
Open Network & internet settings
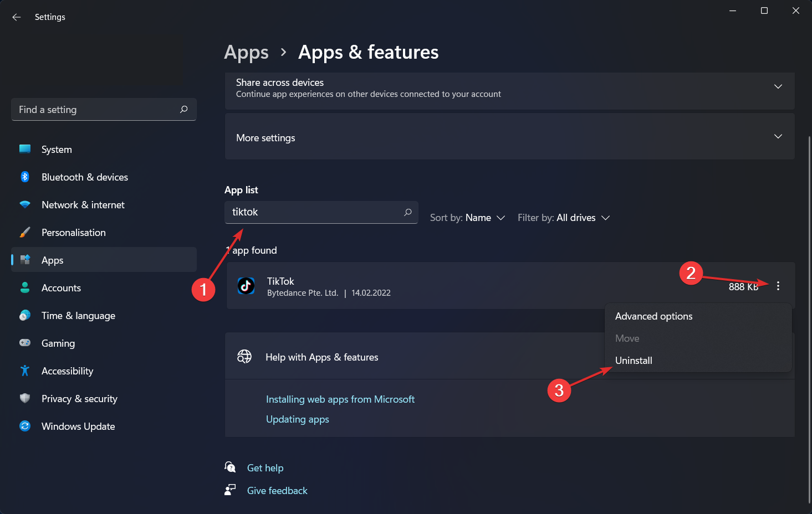coord(104,205)
